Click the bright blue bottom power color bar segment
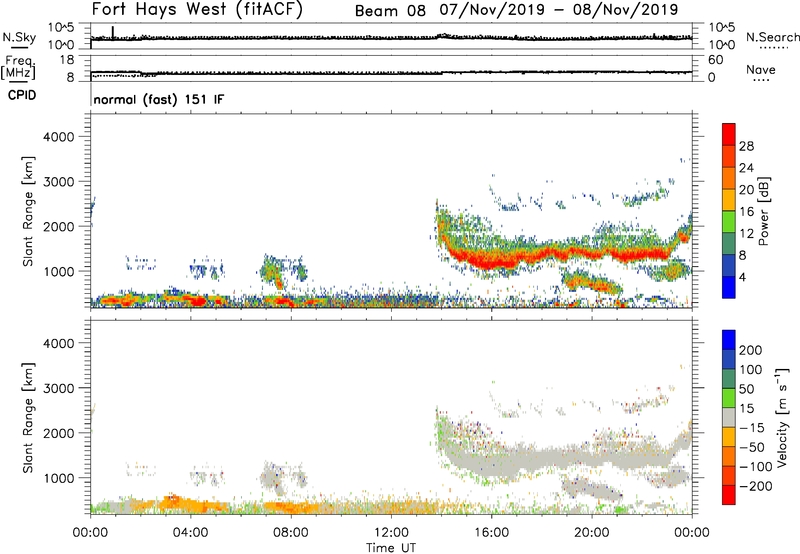The height and width of the screenshot is (554, 800). coord(729,287)
